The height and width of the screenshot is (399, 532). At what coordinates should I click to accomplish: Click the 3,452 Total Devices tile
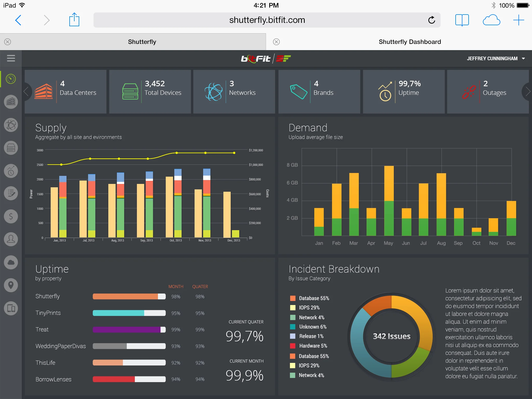tap(150, 91)
